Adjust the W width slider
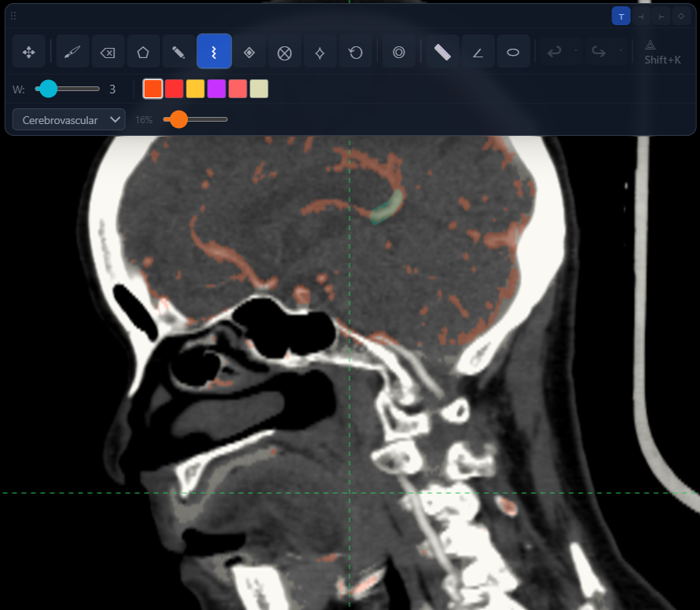This screenshot has width=700, height=610. click(x=68, y=89)
